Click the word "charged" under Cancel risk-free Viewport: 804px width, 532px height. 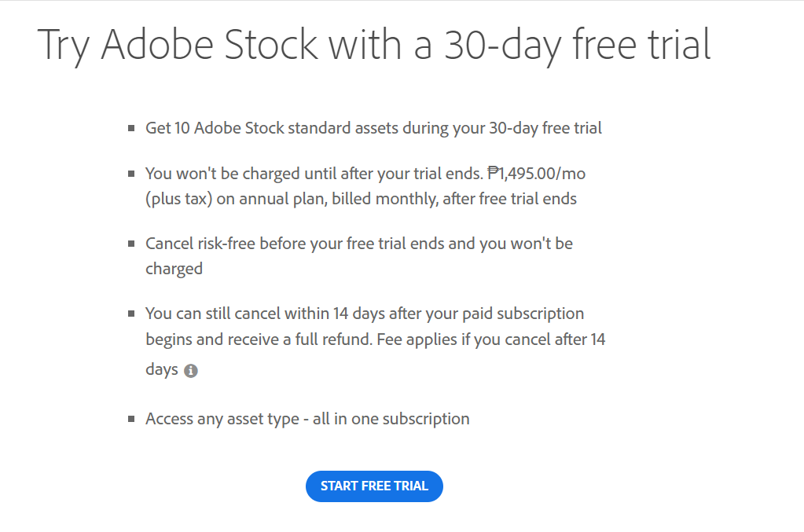coord(174,269)
